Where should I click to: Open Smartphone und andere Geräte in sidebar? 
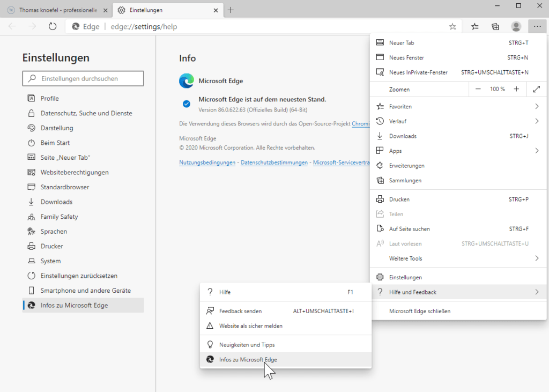(83, 291)
